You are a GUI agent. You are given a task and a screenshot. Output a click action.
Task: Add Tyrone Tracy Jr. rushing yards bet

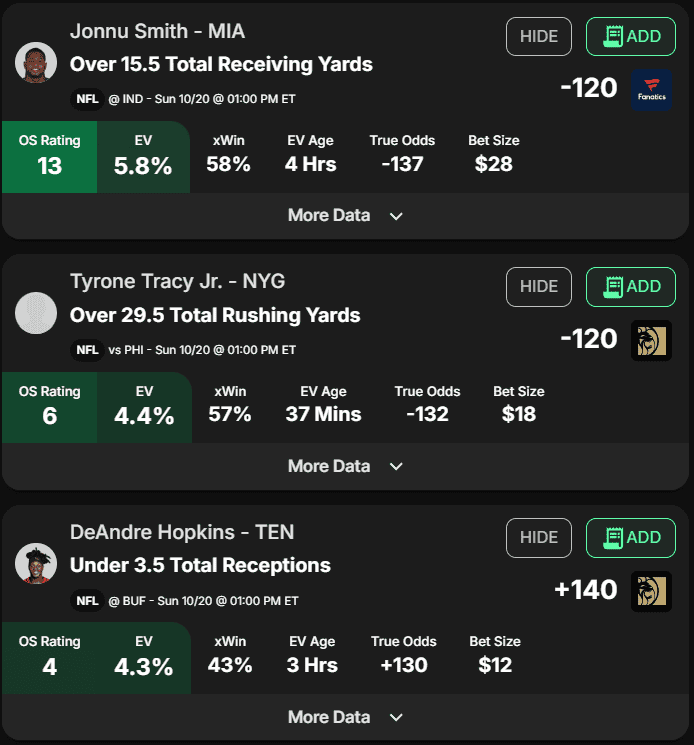tap(631, 287)
